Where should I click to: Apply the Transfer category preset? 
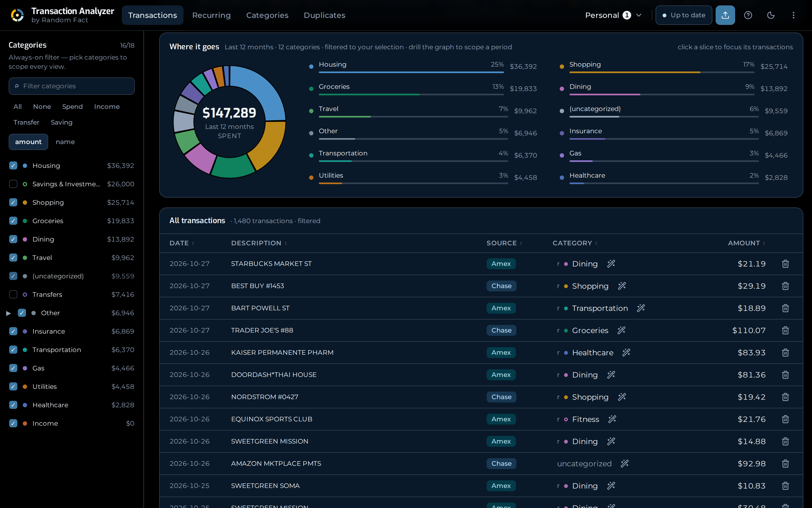(26, 122)
